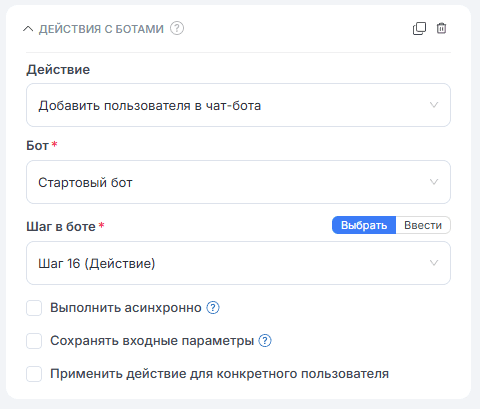Enable Выполнить асинхронно checkbox
The height and width of the screenshot is (409, 480).
[x=34, y=308]
